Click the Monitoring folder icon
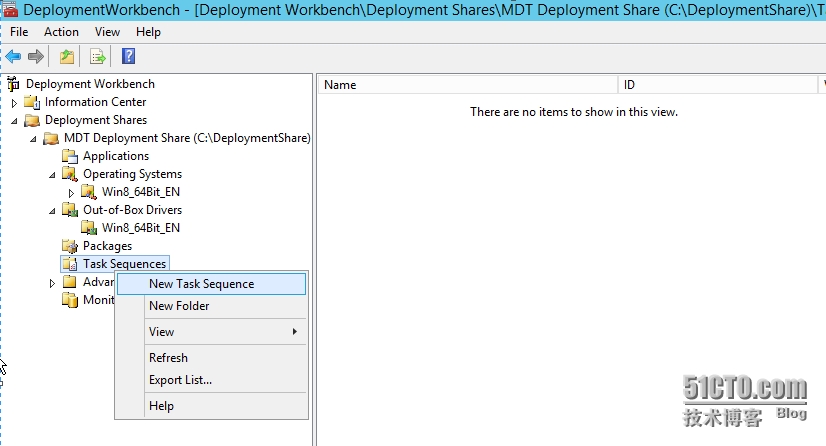The height and width of the screenshot is (446, 826). [x=70, y=300]
